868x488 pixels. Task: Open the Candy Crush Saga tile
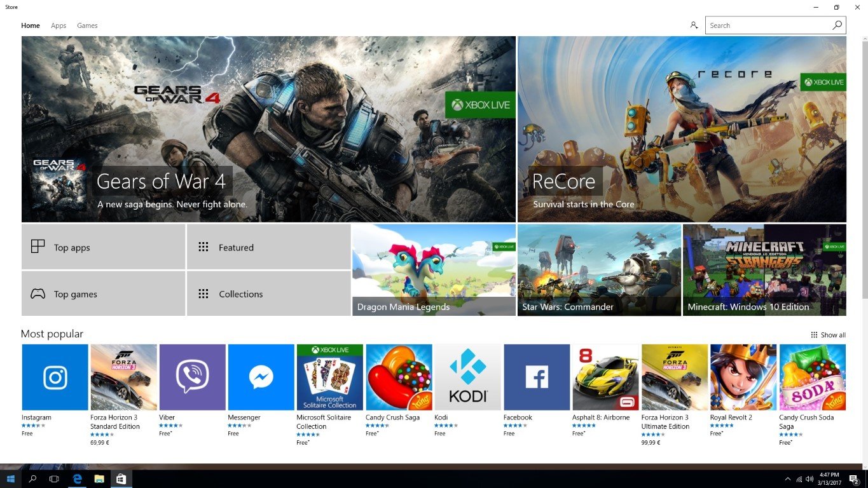(399, 377)
